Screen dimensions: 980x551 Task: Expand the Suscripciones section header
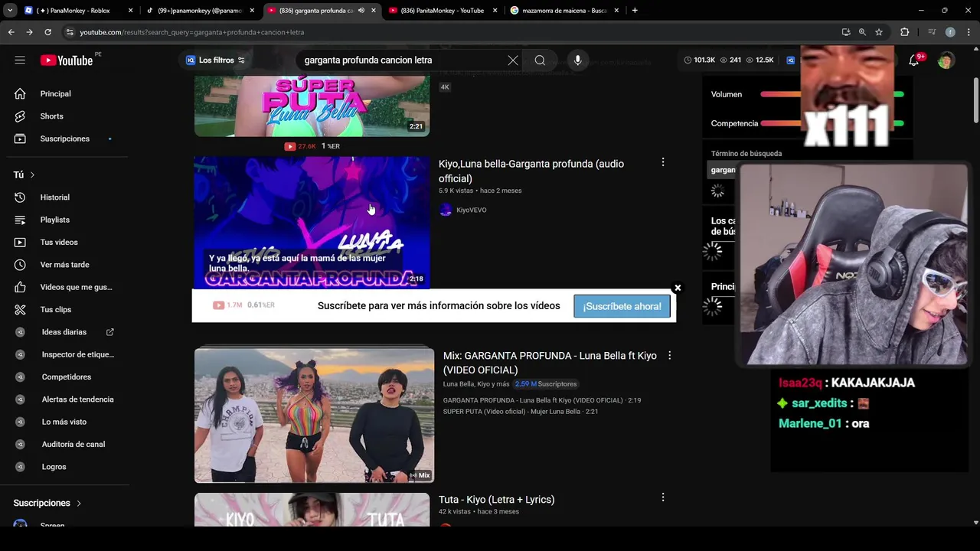click(47, 503)
